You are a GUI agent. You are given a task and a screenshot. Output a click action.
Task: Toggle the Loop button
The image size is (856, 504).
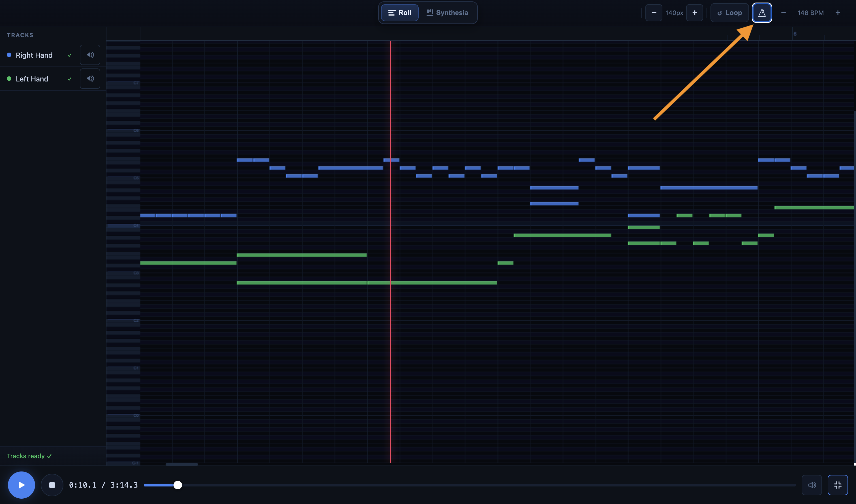pos(729,13)
